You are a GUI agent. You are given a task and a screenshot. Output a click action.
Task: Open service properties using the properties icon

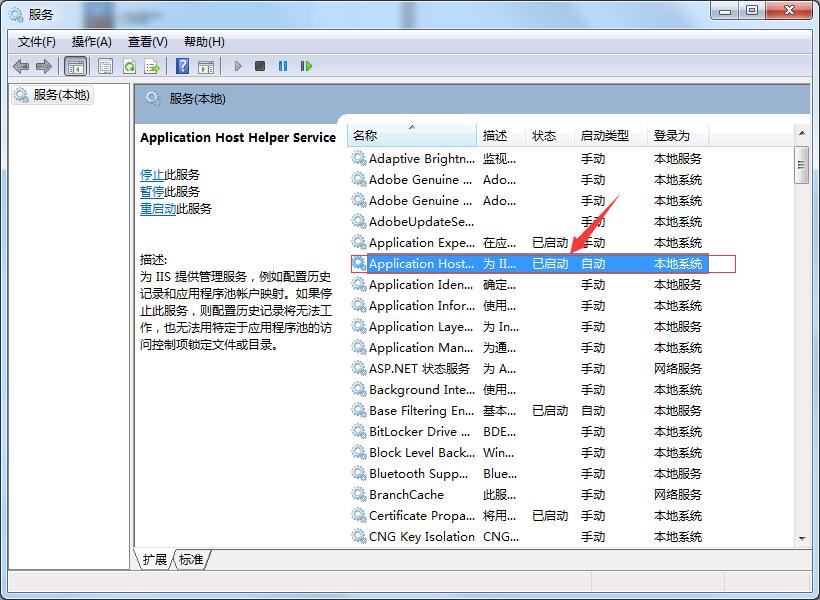pos(104,66)
